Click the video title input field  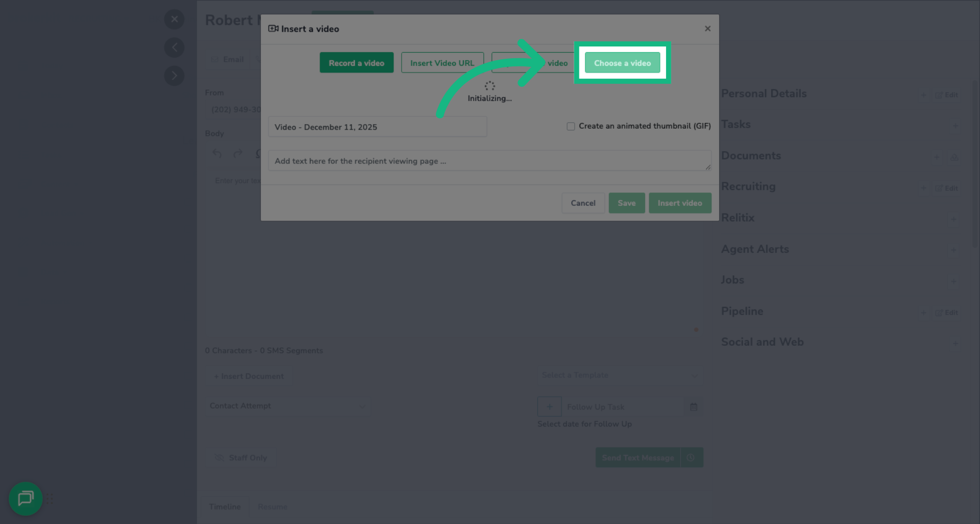tap(377, 127)
